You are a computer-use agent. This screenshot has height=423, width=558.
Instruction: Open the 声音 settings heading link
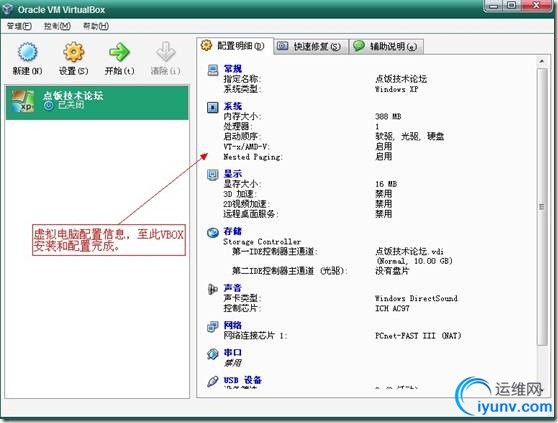233,288
